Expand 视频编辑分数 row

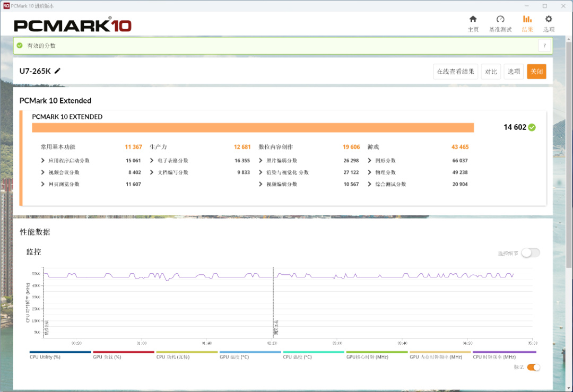261,184
